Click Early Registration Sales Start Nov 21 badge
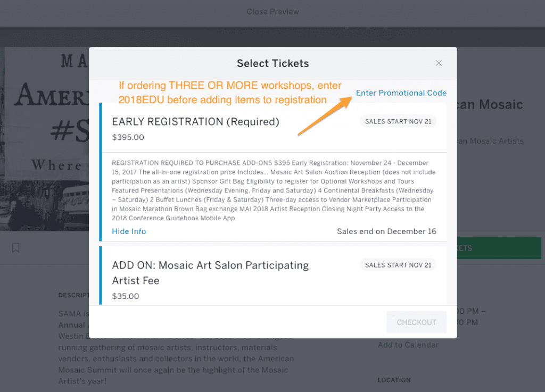This screenshot has height=392, width=545. pos(398,121)
